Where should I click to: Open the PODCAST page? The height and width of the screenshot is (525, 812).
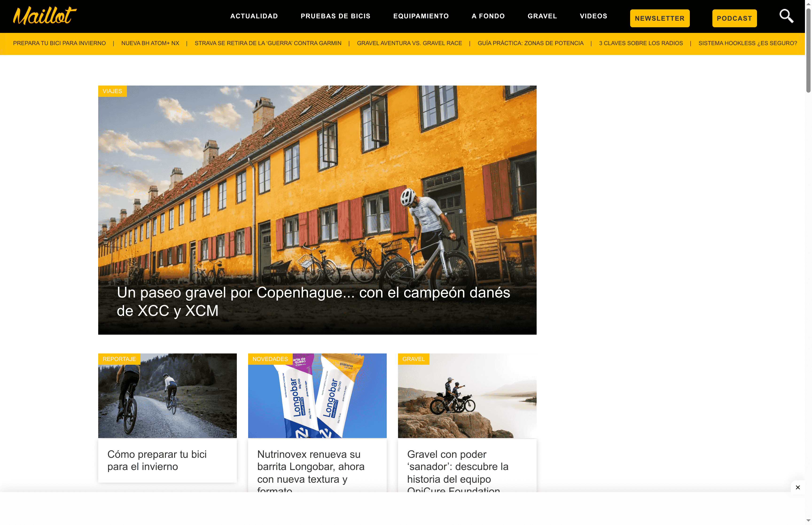pyautogui.click(x=734, y=18)
